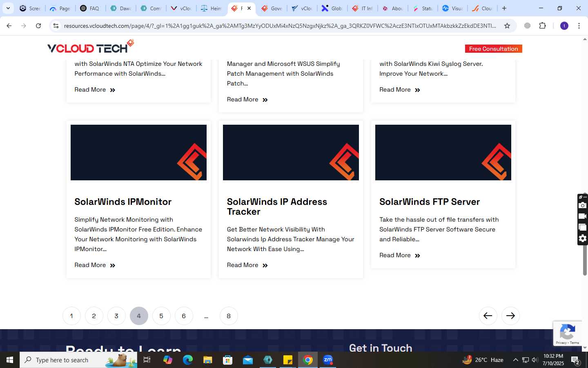
Task: Click the taskbar search box
Action: (78, 360)
